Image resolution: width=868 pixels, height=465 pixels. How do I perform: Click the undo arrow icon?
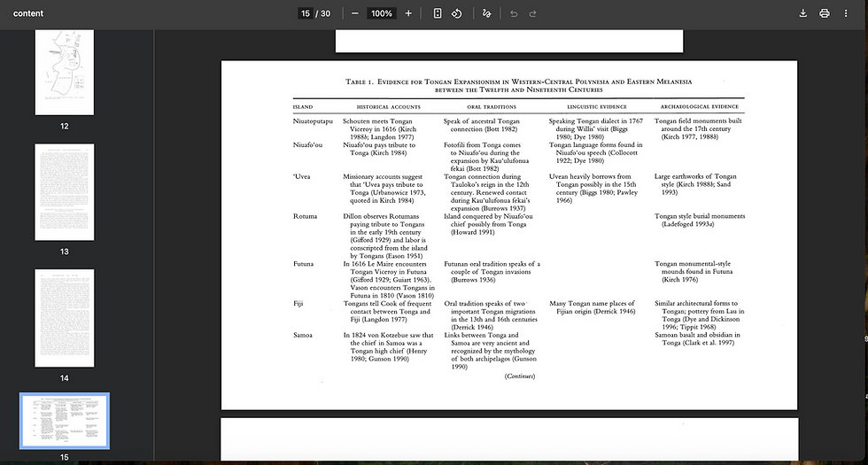[x=514, y=13]
